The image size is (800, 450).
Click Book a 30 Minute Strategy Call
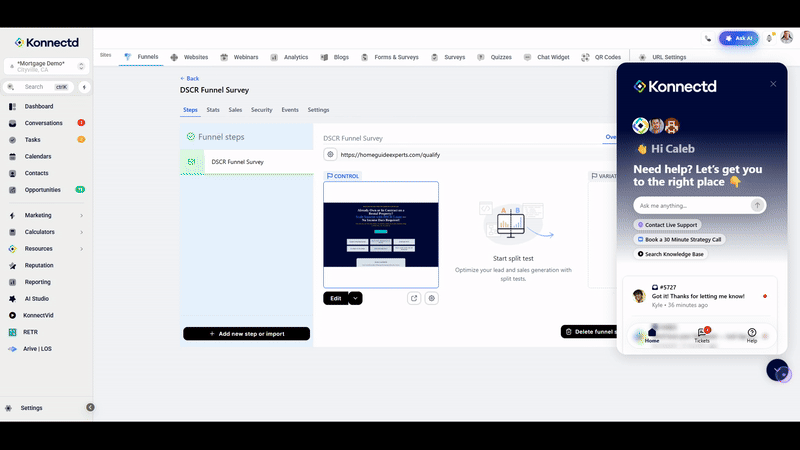679,240
